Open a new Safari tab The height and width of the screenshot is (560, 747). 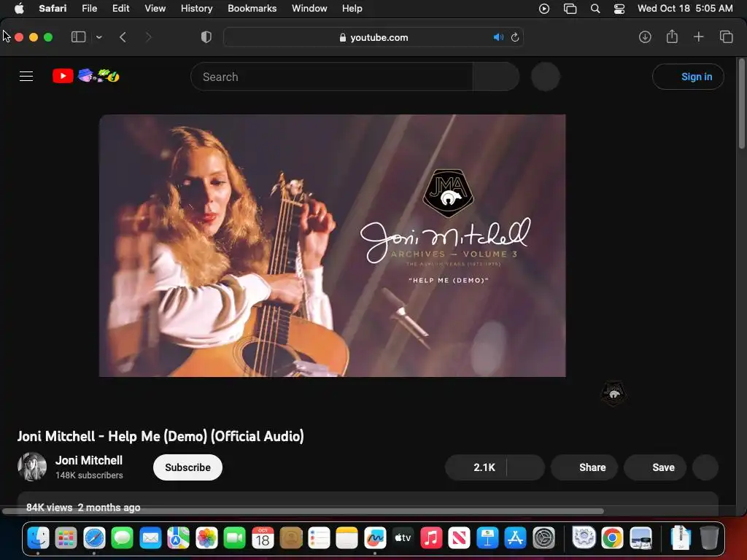tap(698, 36)
